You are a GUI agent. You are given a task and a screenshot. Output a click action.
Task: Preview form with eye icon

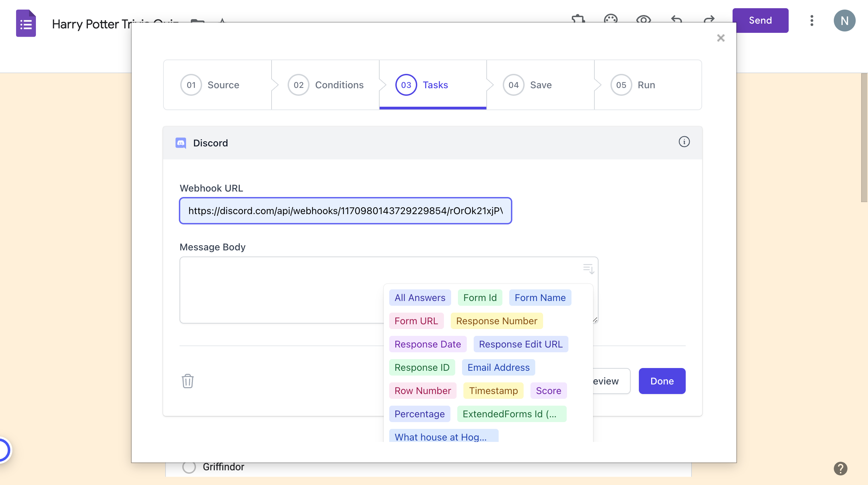click(x=643, y=19)
